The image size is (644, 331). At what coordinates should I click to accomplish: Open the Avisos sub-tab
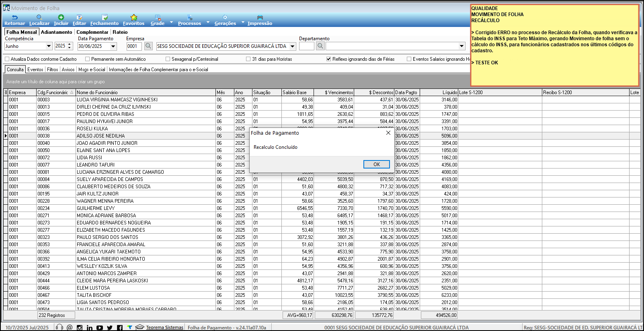tap(68, 69)
